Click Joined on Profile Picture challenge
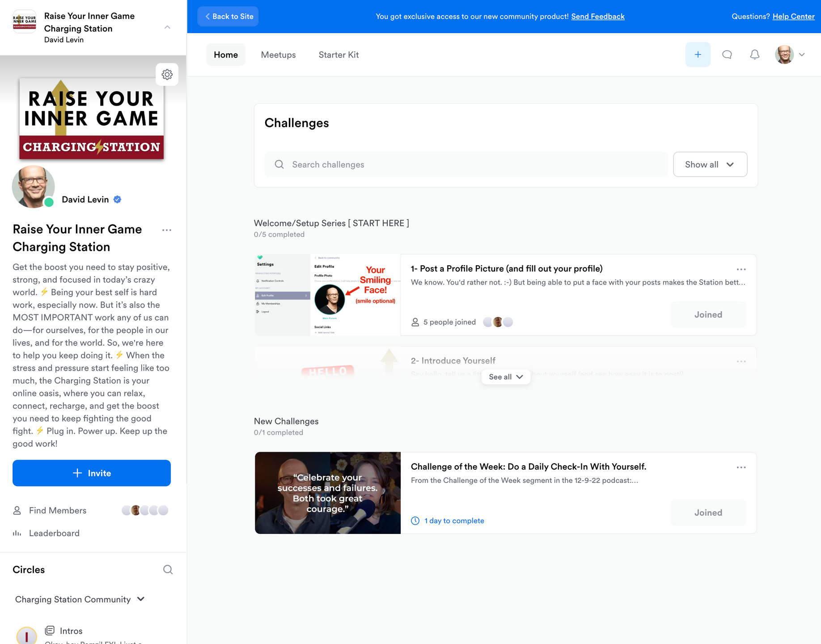This screenshot has height=644, width=821. point(708,314)
